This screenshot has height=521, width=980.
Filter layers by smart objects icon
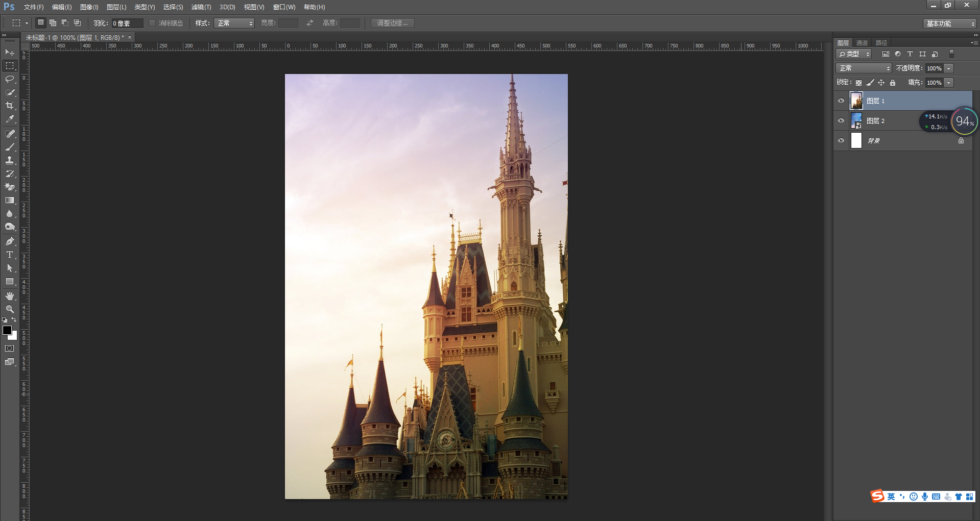tap(935, 54)
